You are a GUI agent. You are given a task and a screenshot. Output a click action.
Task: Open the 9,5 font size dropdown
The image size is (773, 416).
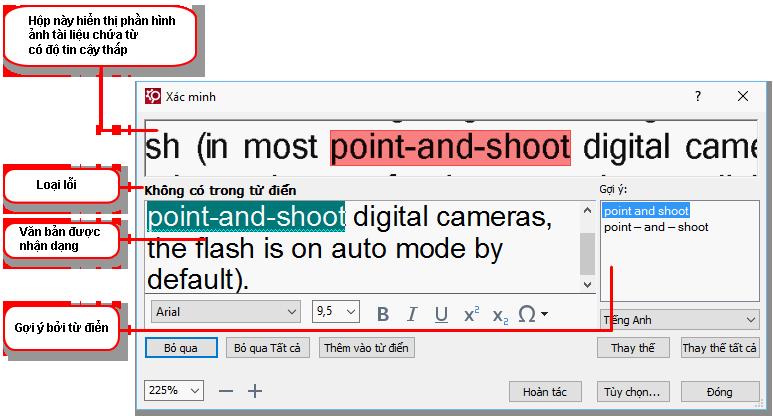[336, 312]
